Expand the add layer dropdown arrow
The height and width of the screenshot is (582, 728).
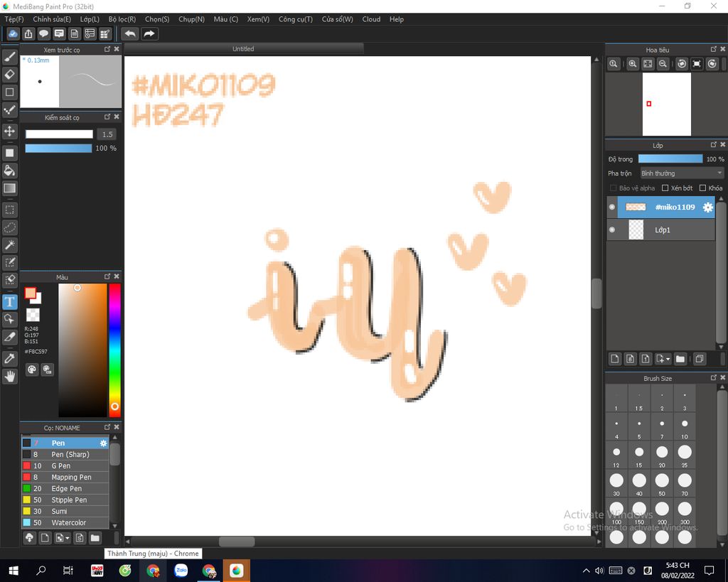click(x=668, y=359)
